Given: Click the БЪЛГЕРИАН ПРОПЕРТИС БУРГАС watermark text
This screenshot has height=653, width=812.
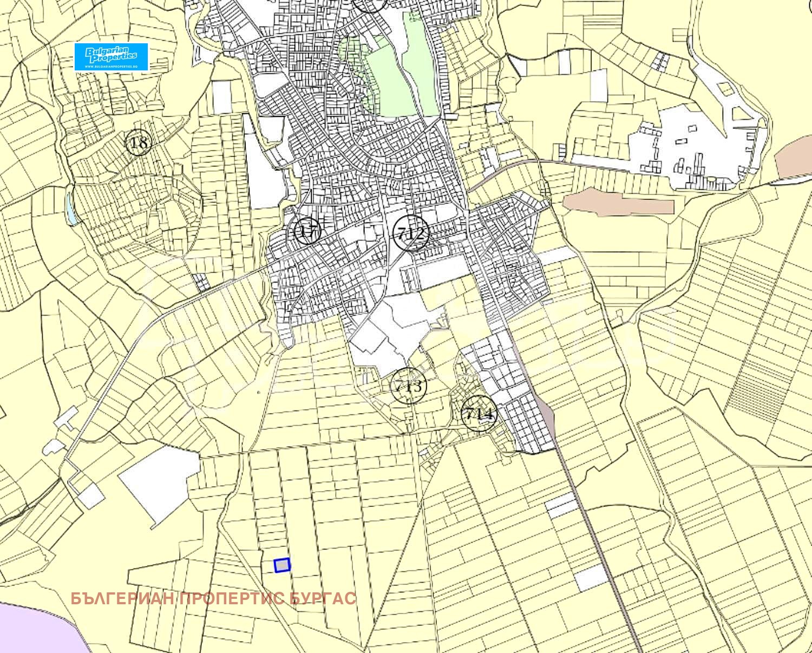Looking at the screenshot, I should click(x=213, y=599).
